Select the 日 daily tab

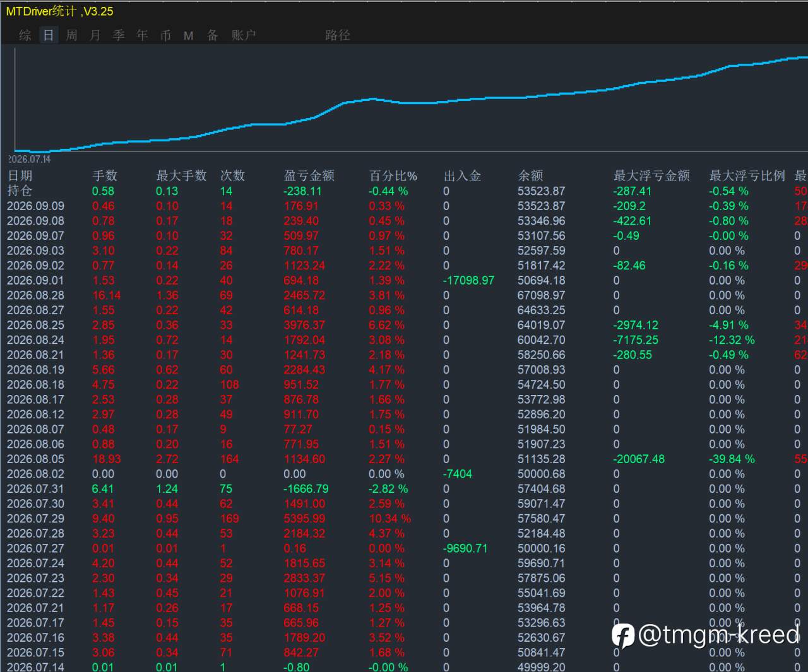click(49, 35)
